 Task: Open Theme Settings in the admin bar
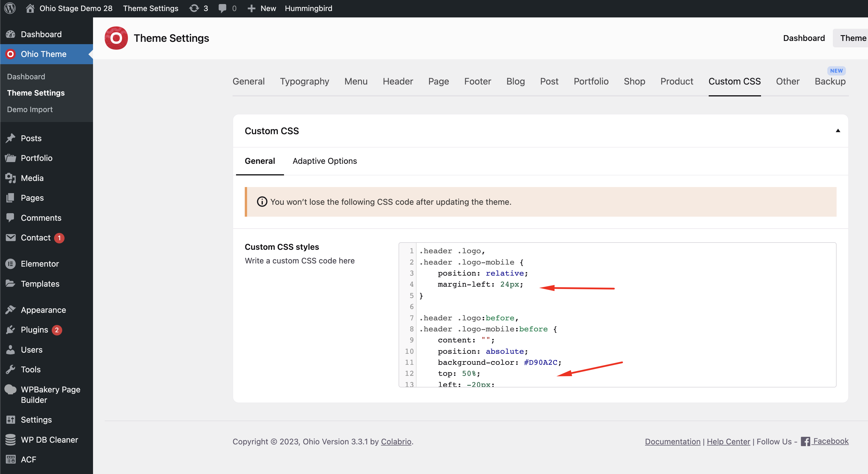151,8
